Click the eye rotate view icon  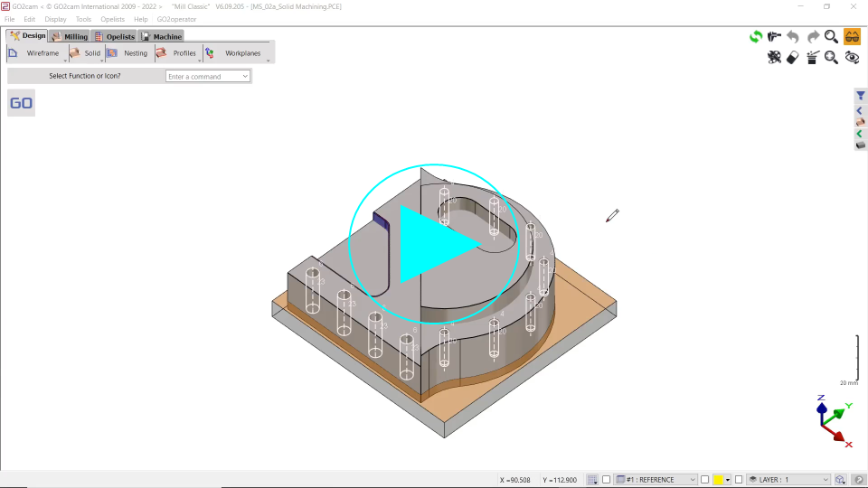[x=852, y=58]
